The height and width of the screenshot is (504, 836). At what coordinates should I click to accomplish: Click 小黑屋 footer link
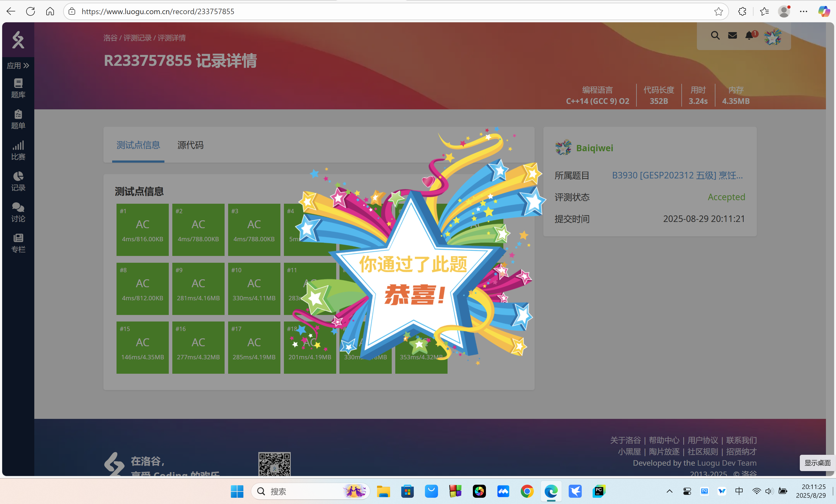[x=629, y=452]
